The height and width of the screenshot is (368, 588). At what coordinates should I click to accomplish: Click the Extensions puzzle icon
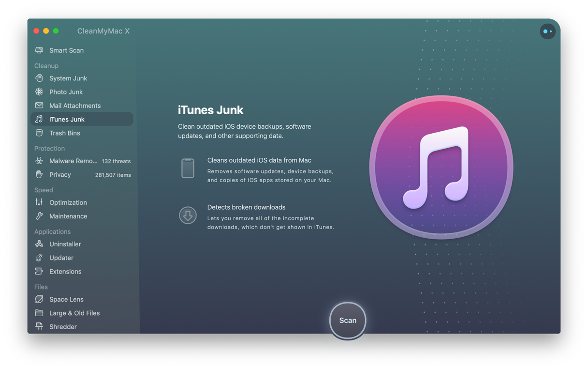click(x=39, y=271)
